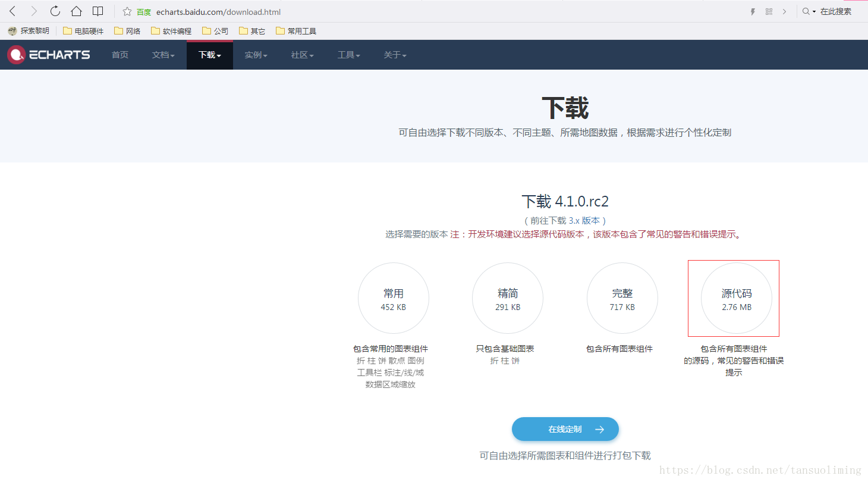Image resolution: width=868 pixels, height=482 pixels.
Task: Download the 完整 717 KB build
Action: (622, 298)
